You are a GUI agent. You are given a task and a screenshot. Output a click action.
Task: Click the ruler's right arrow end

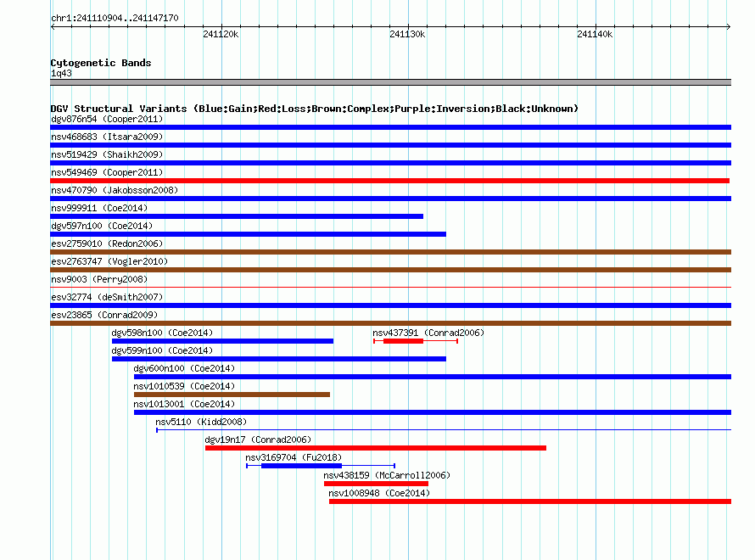pyautogui.click(x=729, y=26)
